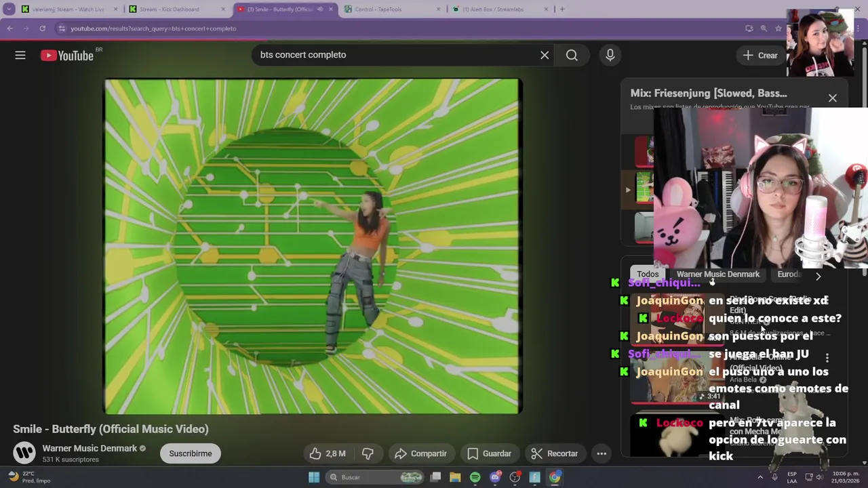The height and width of the screenshot is (488, 868).
Task: Clear the search text with X
Action: [545, 55]
